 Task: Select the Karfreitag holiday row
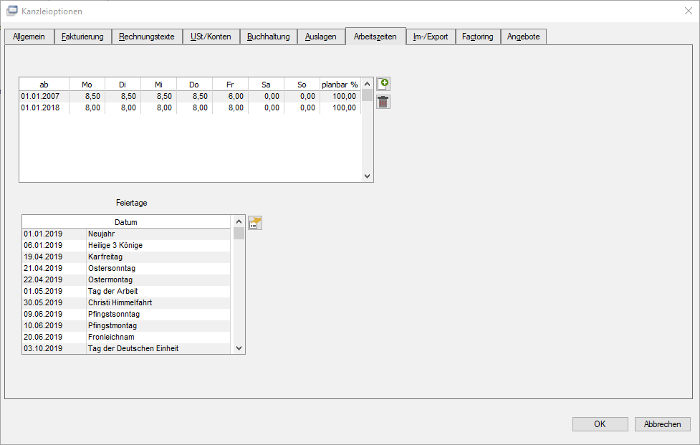click(x=126, y=257)
